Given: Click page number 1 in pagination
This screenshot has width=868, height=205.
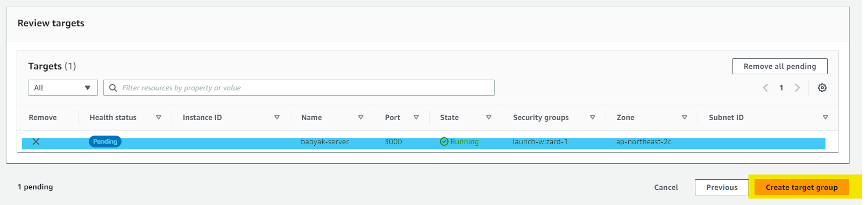Looking at the screenshot, I should [781, 88].
